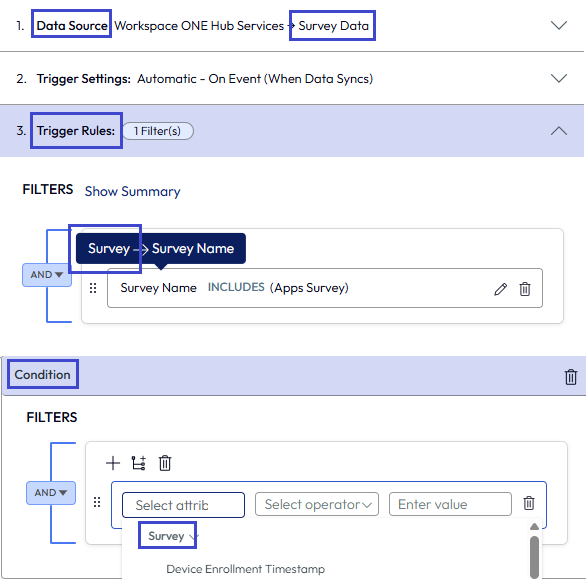The height and width of the screenshot is (579, 586).
Task: Grab the drag handle beside Select attribute row
Action: (x=97, y=502)
